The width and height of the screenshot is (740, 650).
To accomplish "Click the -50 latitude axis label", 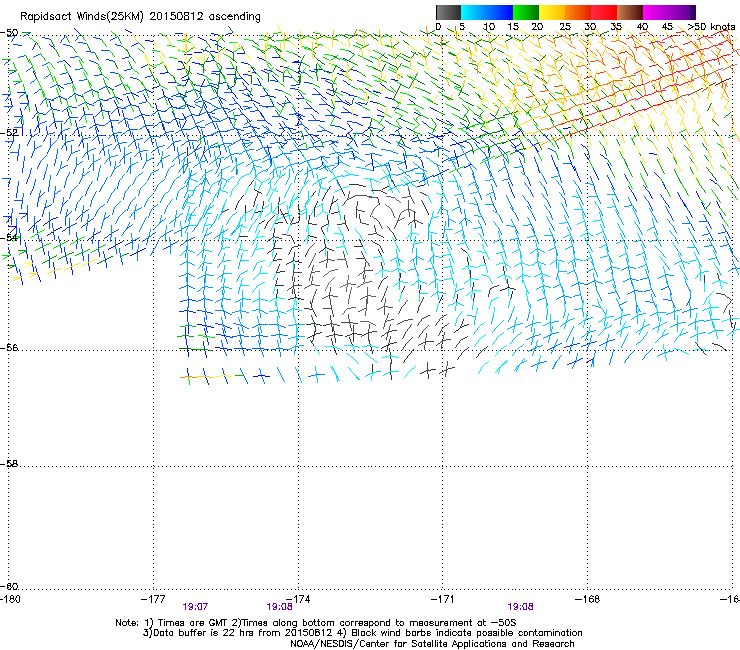I will [9, 33].
